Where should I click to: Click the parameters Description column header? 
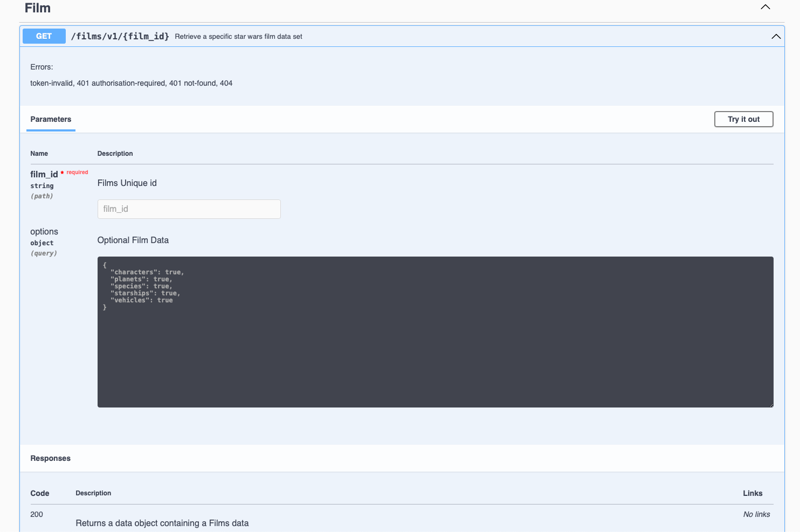[115, 154]
